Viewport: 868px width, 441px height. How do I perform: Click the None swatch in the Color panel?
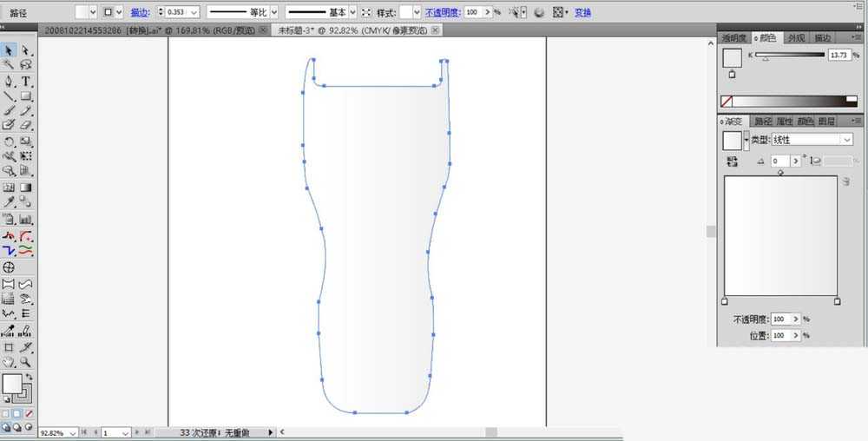click(x=727, y=101)
